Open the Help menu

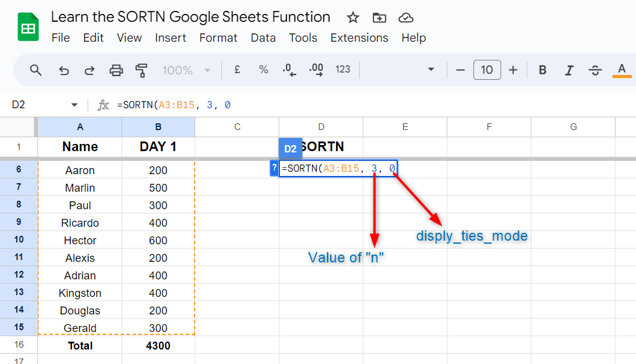(414, 37)
